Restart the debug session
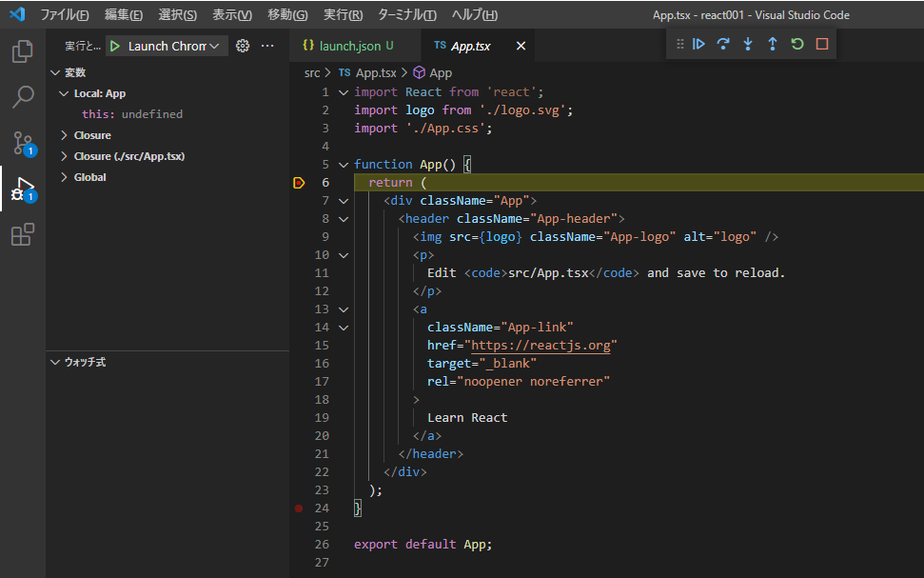 pyautogui.click(x=797, y=44)
